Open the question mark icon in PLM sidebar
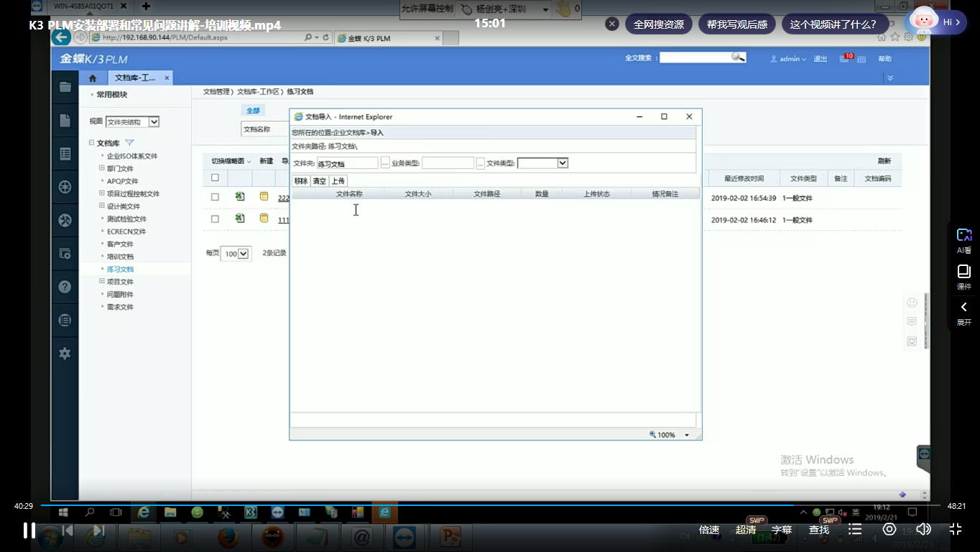The height and width of the screenshot is (552, 980). point(65,287)
